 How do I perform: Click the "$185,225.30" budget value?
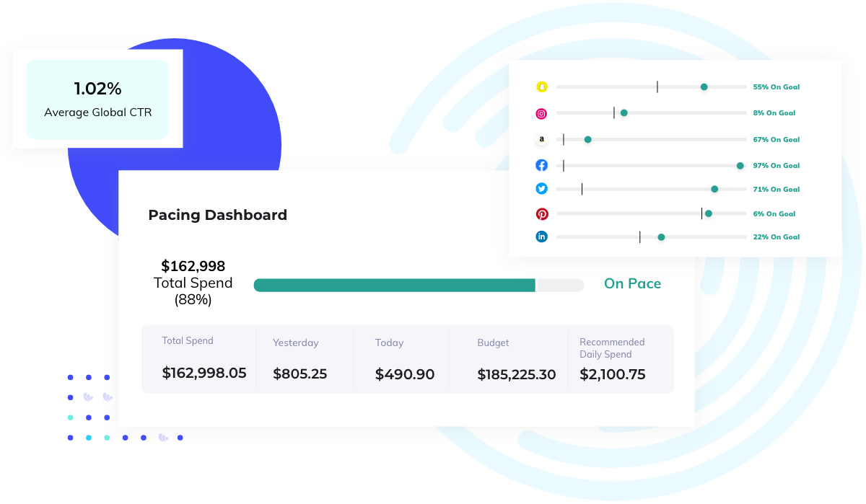click(517, 375)
